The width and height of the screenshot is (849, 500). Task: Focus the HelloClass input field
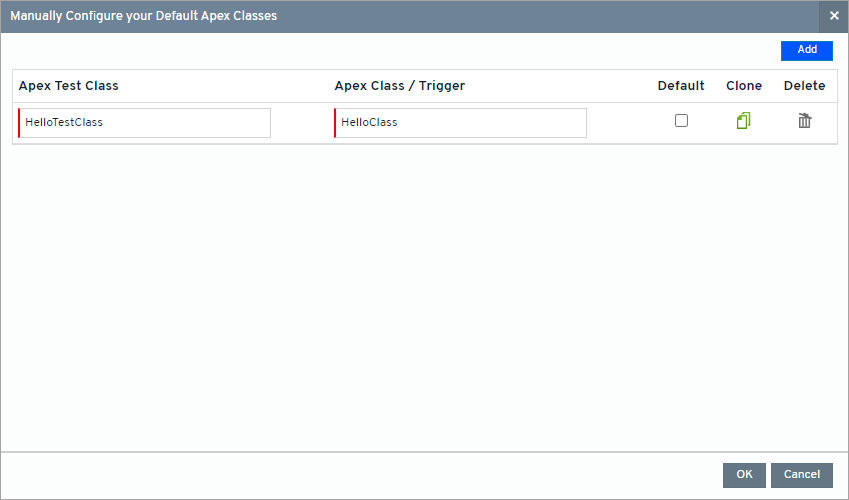(x=462, y=123)
